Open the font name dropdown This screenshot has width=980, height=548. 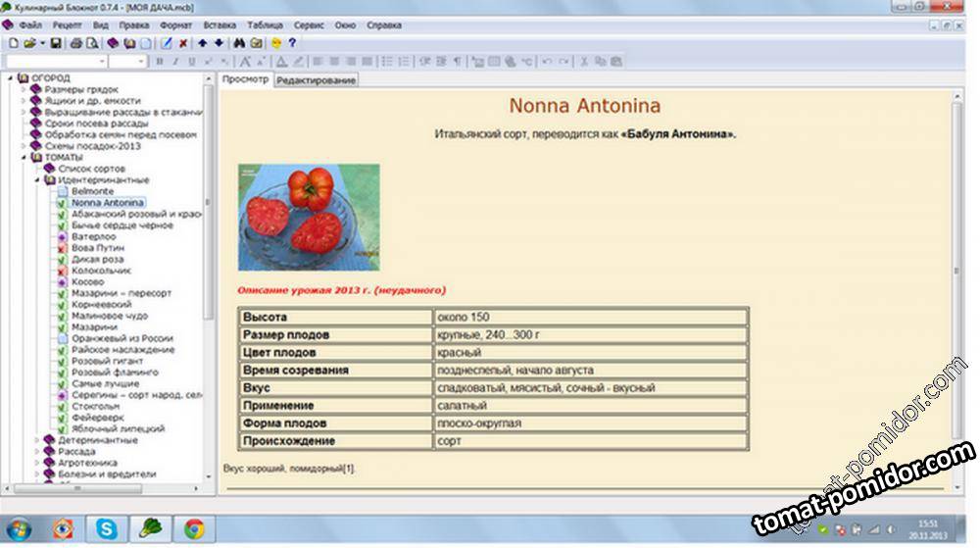click(x=102, y=62)
